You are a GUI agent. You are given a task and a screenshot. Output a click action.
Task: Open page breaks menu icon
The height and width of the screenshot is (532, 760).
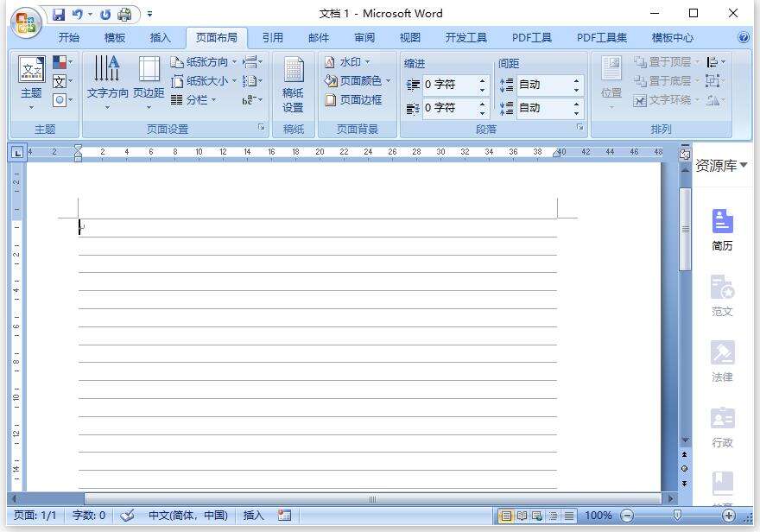(252, 62)
